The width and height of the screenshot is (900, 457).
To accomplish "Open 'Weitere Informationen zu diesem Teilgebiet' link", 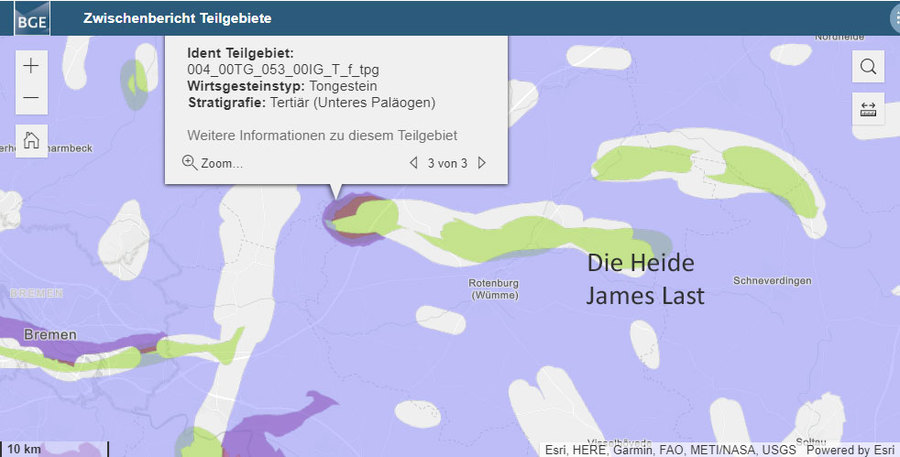I will point(322,135).
